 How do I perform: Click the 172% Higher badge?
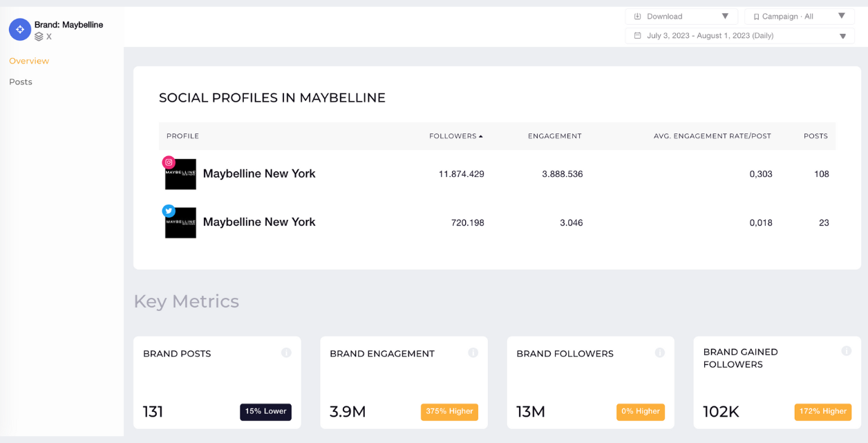(x=823, y=412)
